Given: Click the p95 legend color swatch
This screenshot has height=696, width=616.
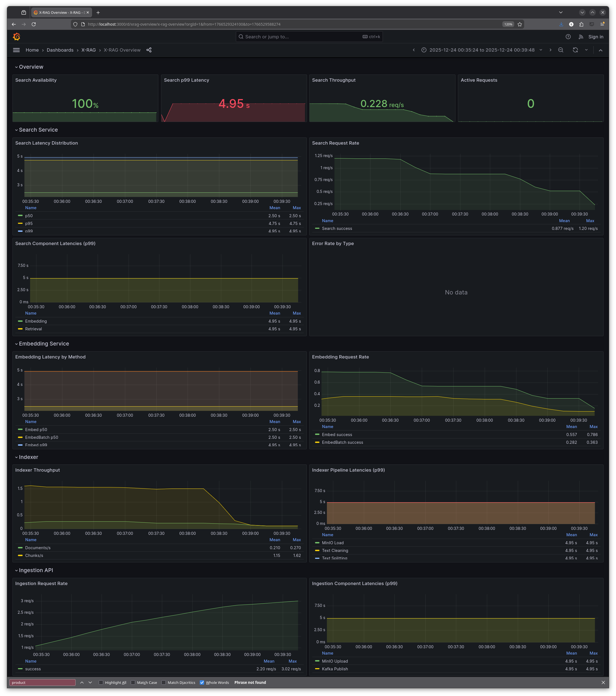Looking at the screenshot, I should pos(20,223).
